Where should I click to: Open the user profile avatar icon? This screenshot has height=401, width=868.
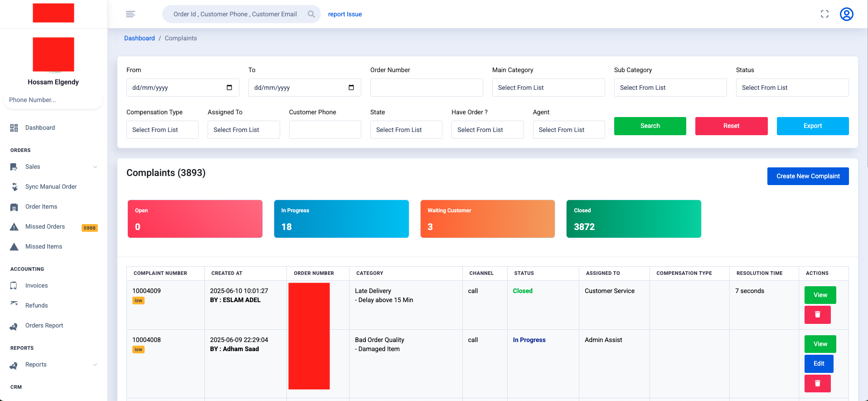coord(846,14)
